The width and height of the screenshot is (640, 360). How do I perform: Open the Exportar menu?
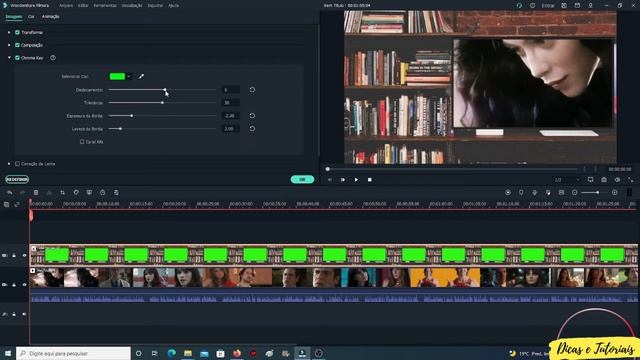[x=155, y=6]
